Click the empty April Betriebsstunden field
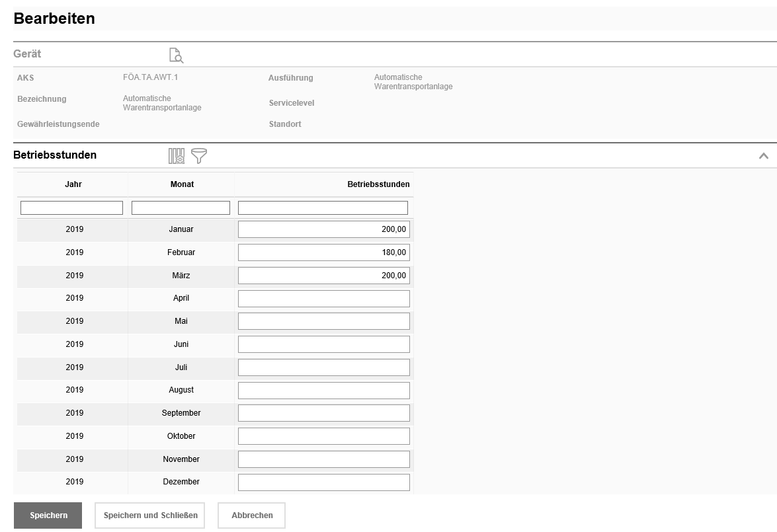This screenshot has width=777, height=532. coord(323,299)
